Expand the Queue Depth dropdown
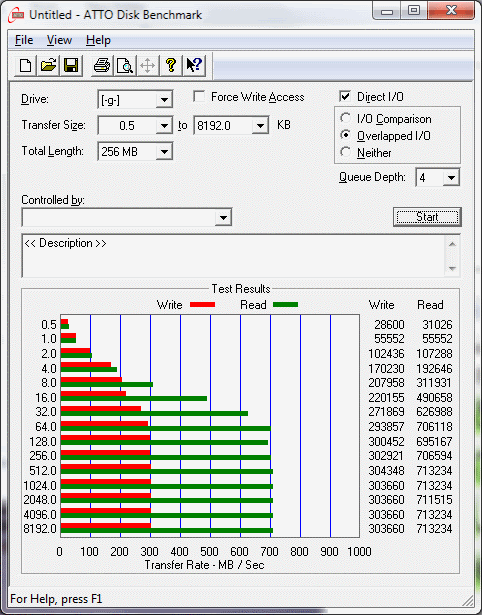 point(451,178)
